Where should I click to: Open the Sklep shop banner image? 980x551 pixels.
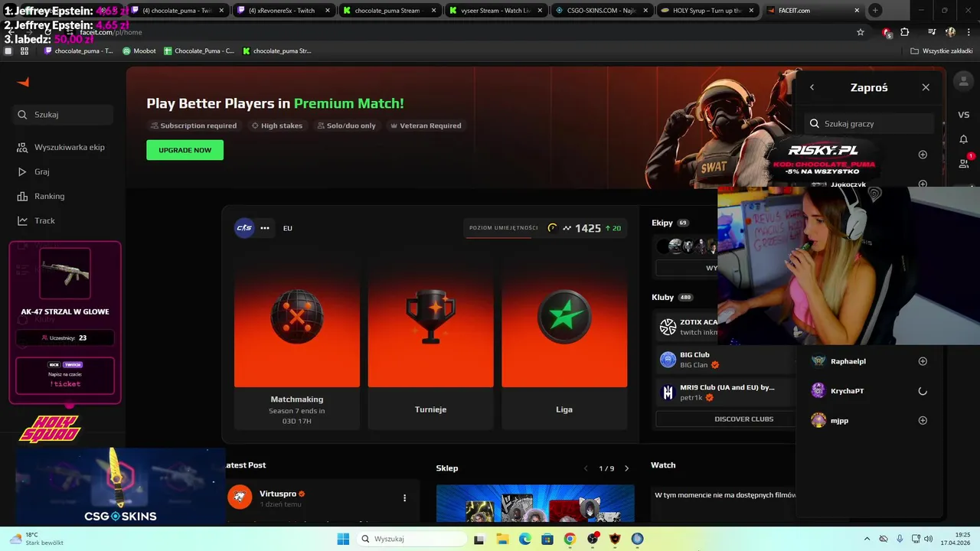[x=535, y=503]
